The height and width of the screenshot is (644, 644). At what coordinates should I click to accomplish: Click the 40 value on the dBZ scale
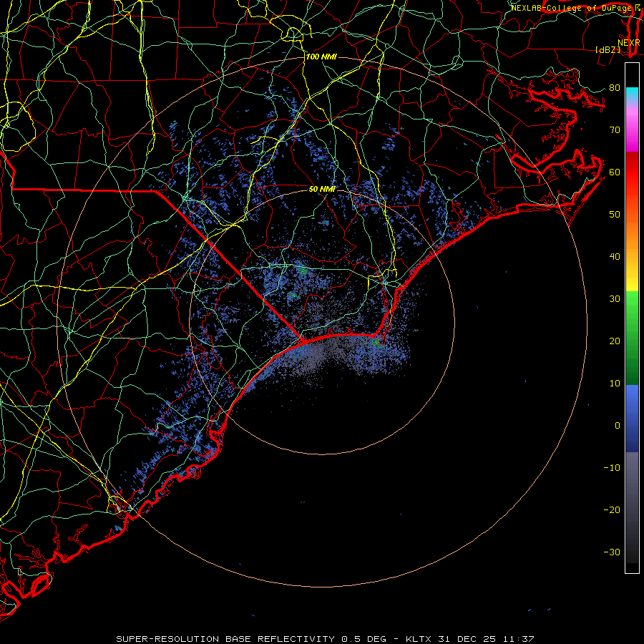click(615, 257)
